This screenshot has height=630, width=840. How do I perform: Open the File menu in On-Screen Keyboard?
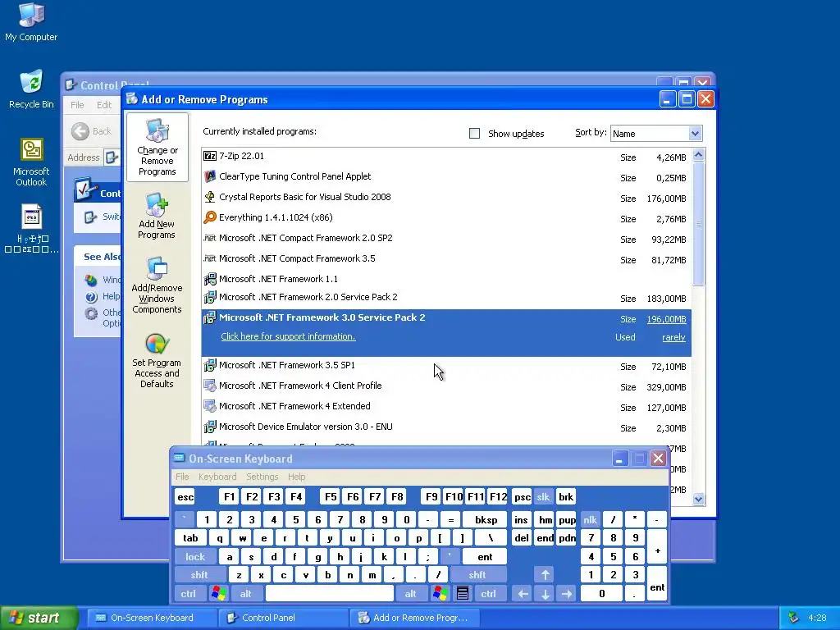point(182,477)
